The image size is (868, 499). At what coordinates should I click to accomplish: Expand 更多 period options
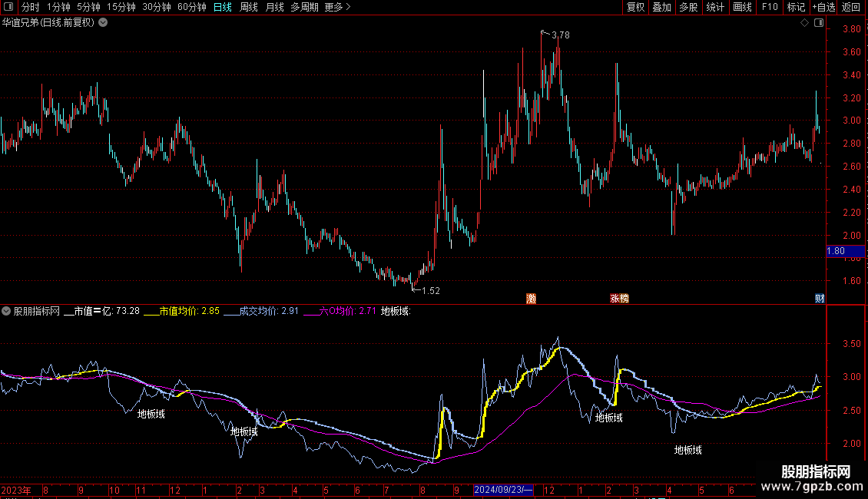pyautogui.click(x=337, y=7)
